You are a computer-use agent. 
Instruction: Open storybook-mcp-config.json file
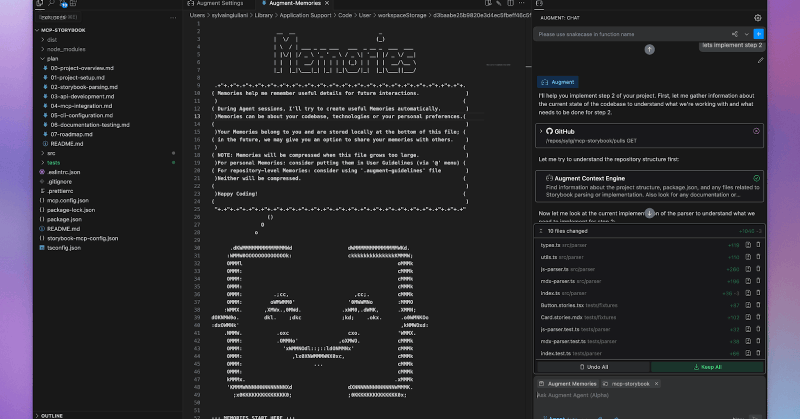point(82,238)
